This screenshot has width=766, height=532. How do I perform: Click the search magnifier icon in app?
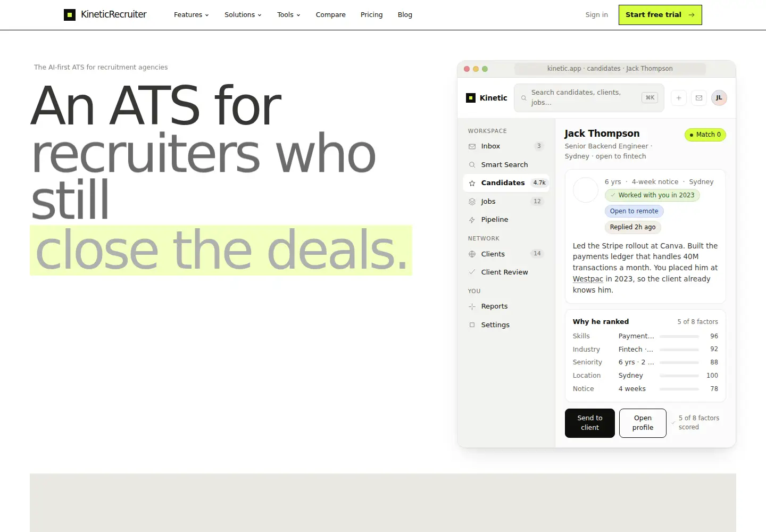pyautogui.click(x=524, y=98)
